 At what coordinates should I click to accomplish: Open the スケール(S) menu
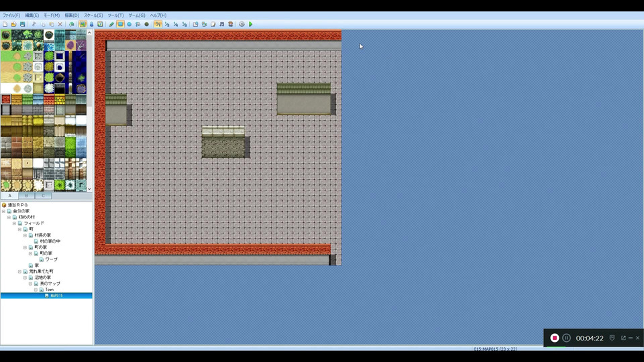[x=93, y=15]
